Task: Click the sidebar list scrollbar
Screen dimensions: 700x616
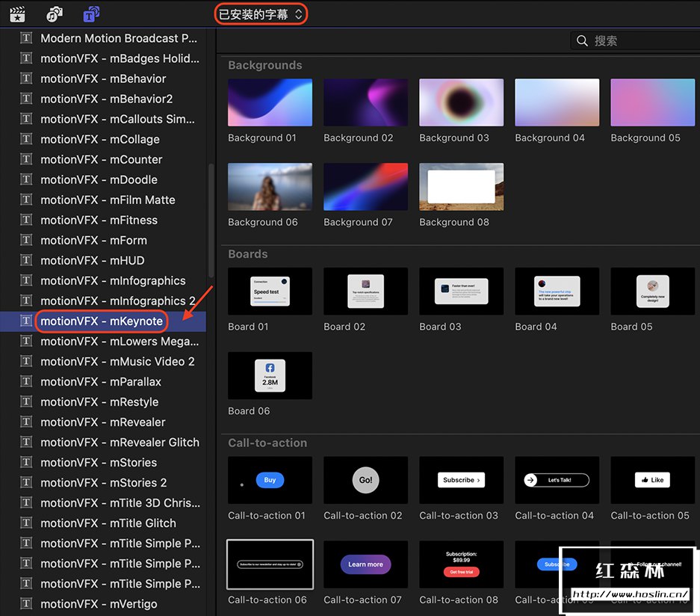Action: point(211,221)
